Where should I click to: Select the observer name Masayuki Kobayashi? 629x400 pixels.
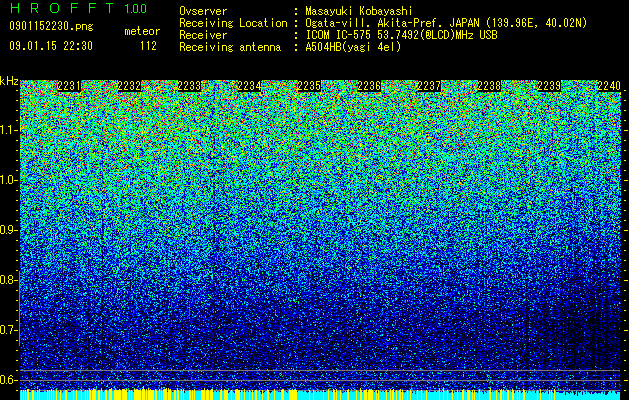tap(359, 11)
